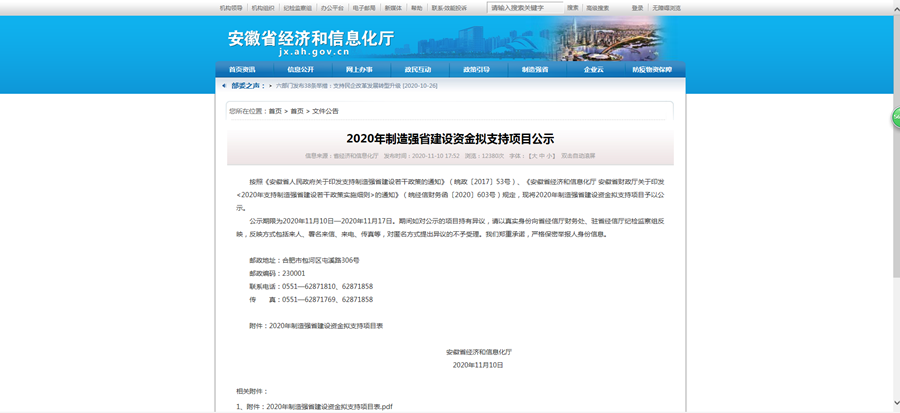The image size is (900, 413).
Task: Go to the 制造强省 tab
Action: pyautogui.click(x=535, y=69)
